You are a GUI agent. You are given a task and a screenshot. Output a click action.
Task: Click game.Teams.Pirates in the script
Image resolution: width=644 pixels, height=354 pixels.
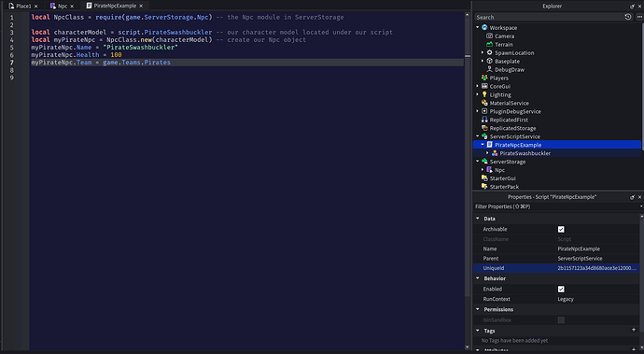[136, 63]
